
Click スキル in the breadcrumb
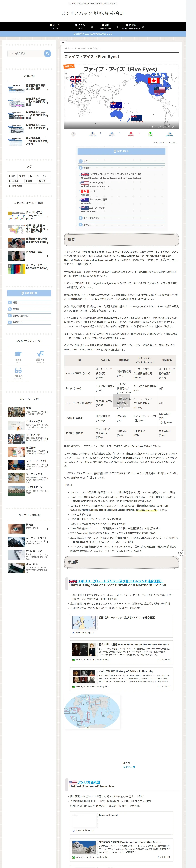[83, 48]
